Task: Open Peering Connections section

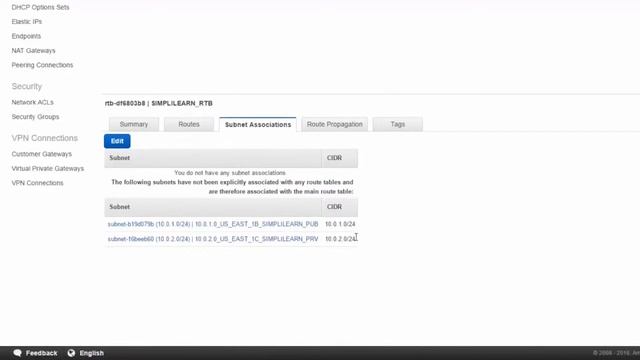Action: [x=42, y=65]
